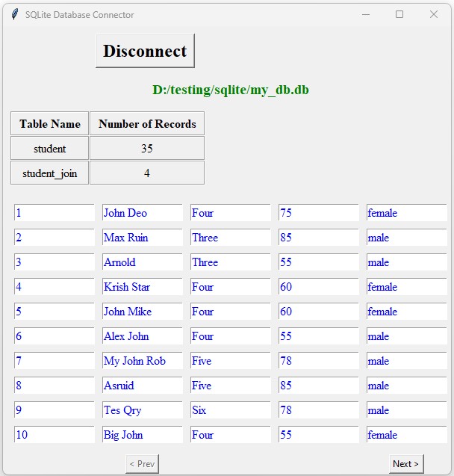Click the ID field containing 1
This screenshot has height=476, width=454.
tap(55, 213)
